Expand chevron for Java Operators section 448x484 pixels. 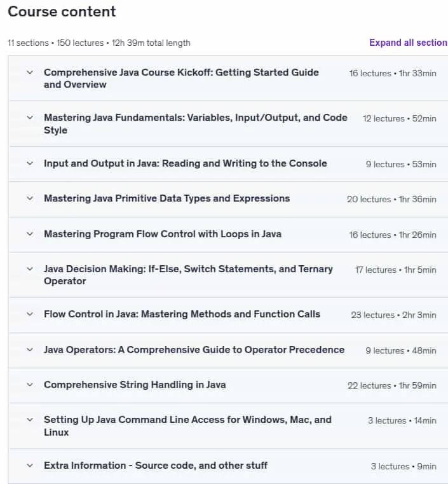[30, 350]
